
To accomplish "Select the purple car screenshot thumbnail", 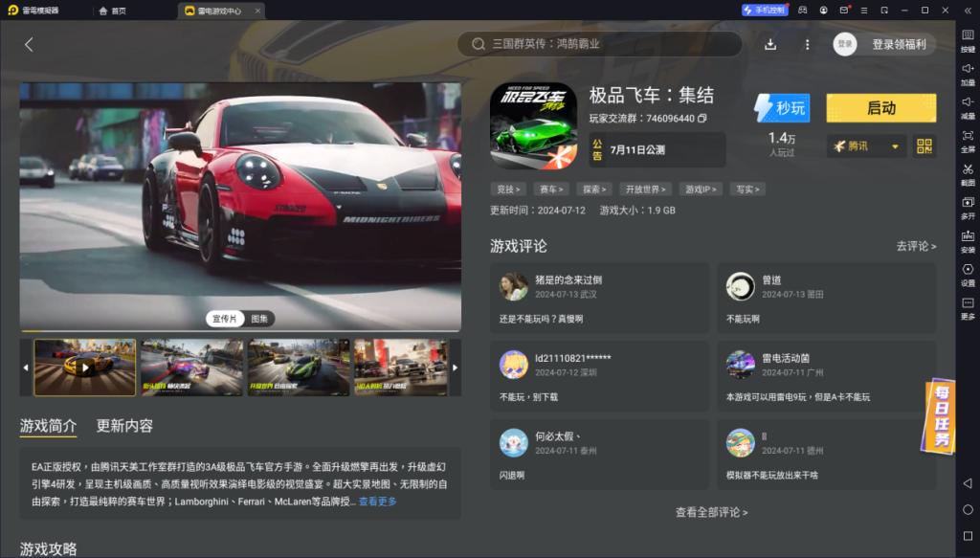I will point(191,368).
